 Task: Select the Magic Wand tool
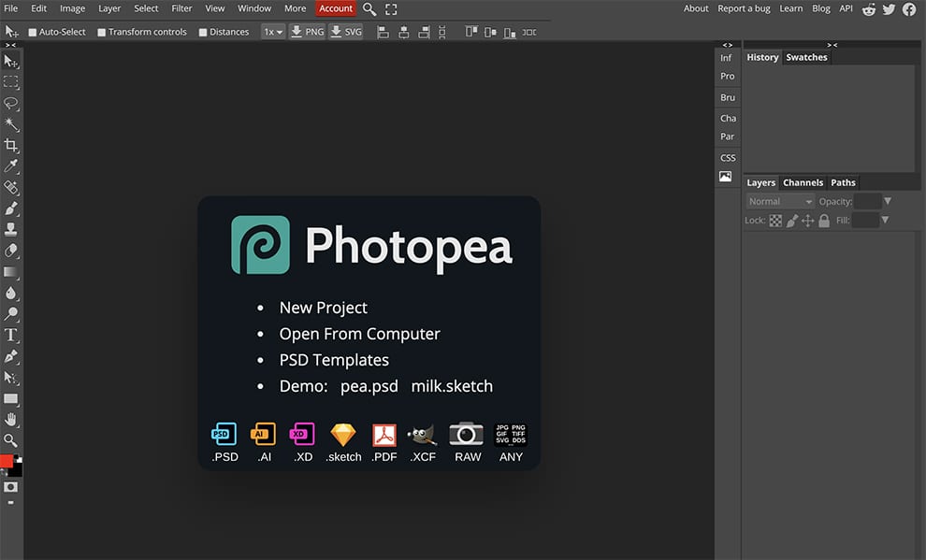[10, 124]
